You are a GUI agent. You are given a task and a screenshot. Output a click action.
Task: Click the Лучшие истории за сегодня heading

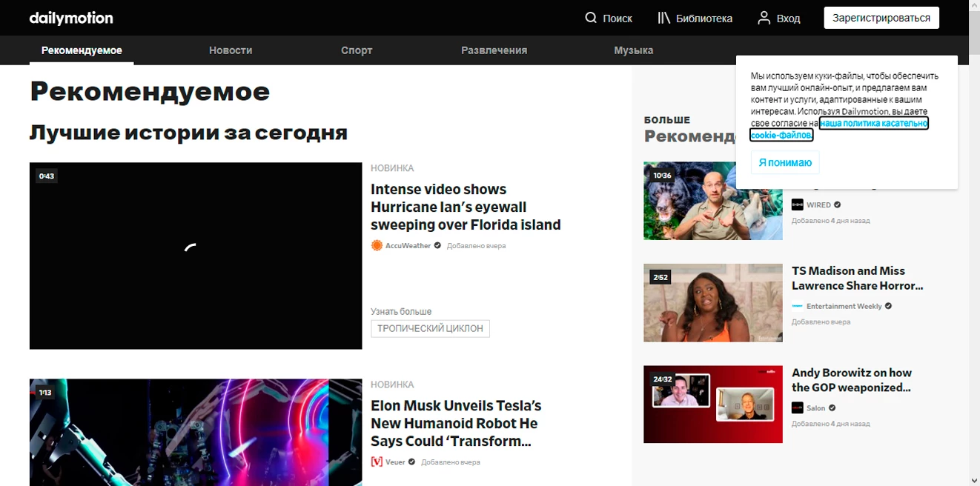(x=189, y=133)
